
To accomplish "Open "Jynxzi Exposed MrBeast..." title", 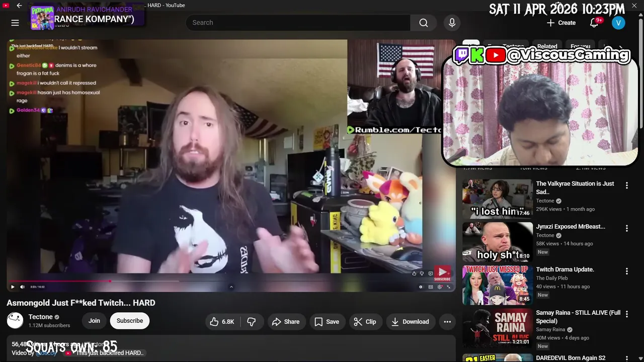I will click(x=571, y=227).
